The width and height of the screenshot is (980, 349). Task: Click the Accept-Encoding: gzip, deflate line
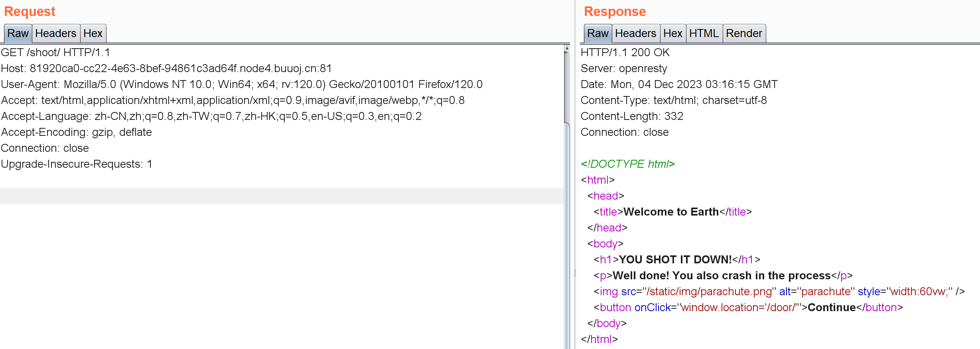[76, 132]
